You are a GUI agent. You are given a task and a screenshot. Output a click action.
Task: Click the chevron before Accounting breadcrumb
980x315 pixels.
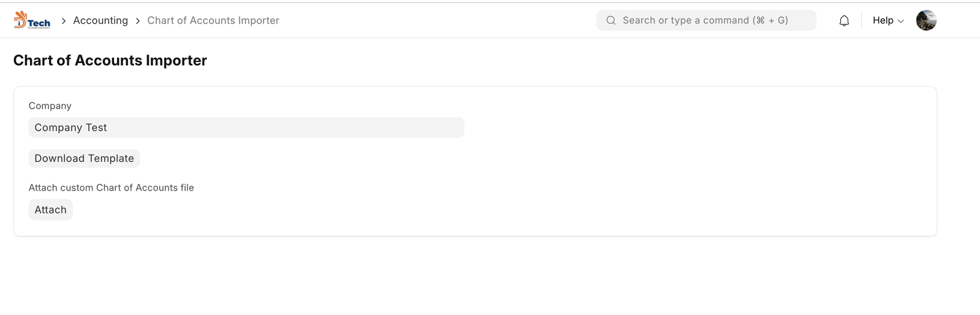[63, 21]
